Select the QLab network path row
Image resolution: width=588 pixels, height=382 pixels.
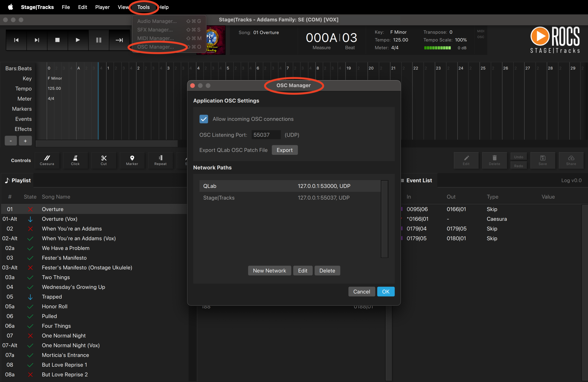point(290,186)
